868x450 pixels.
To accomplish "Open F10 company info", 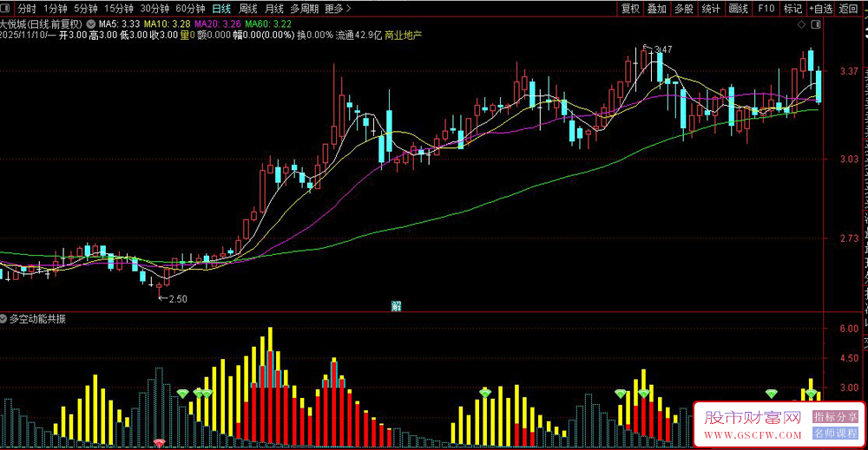I will pyautogui.click(x=766, y=9).
